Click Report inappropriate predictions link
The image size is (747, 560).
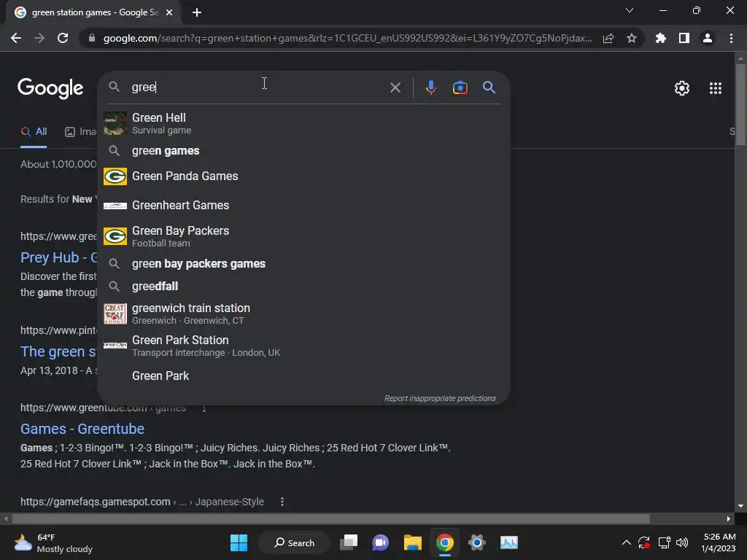pyautogui.click(x=440, y=398)
